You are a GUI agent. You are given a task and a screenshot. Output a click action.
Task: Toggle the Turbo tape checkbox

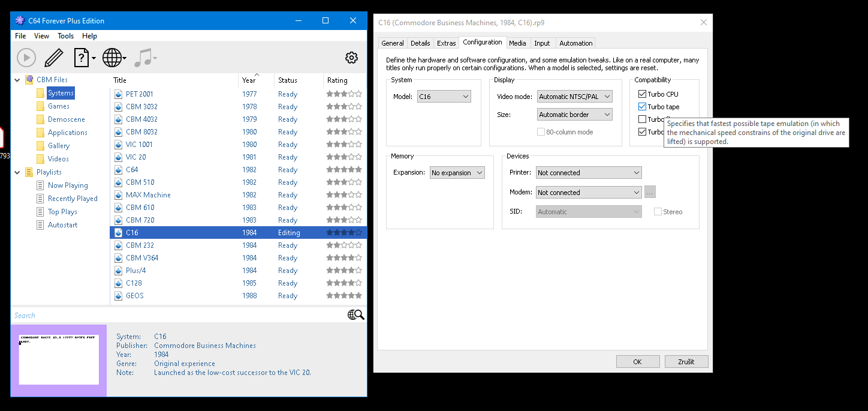tap(643, 107)
